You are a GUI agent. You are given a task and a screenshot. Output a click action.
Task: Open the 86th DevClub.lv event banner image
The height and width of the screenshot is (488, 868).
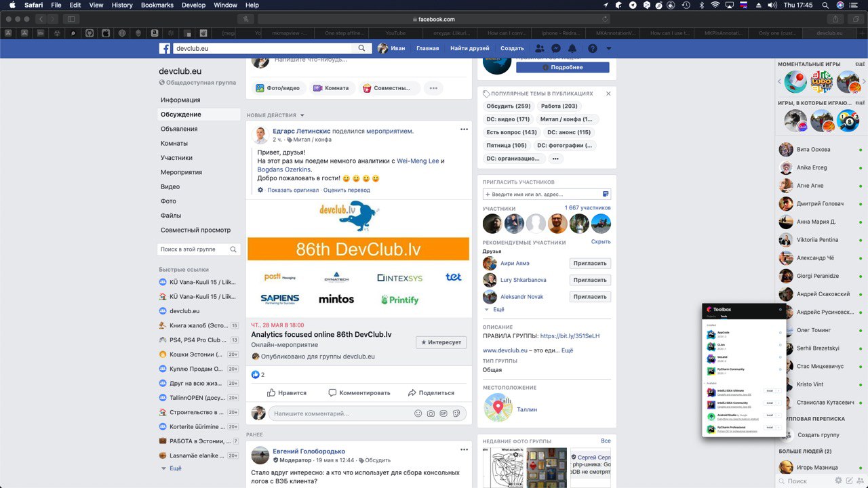(358, 249)
